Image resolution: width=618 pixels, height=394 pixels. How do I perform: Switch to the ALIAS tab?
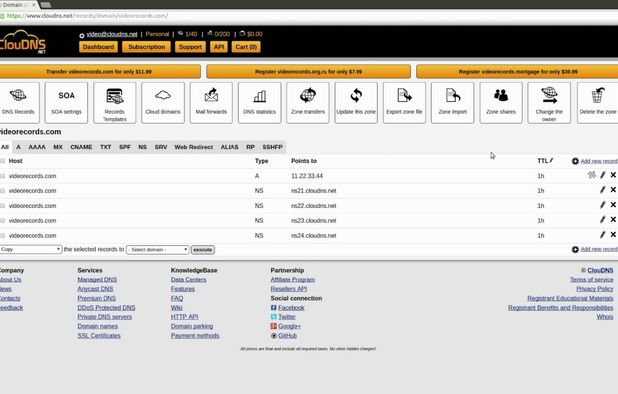(x=229, y=147)
